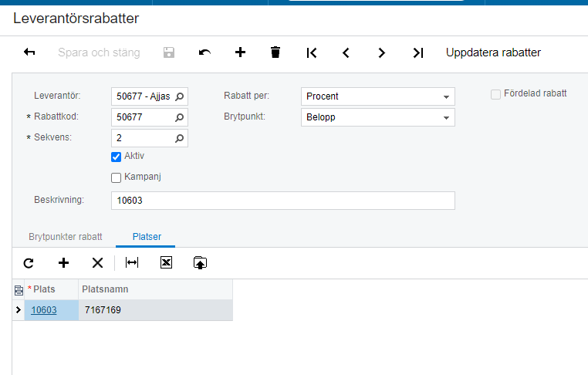Select the Platser tab
Viewport: 588px width, 375px height.
tap(147, 237)
